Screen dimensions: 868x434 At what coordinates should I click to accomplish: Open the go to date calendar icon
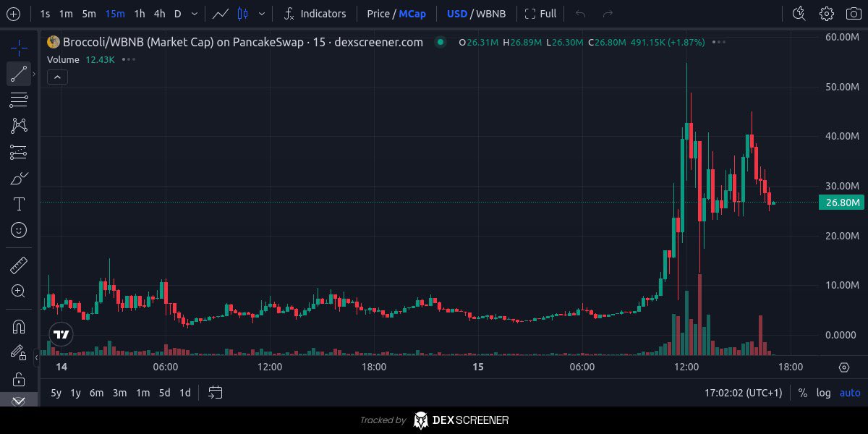point(215,393)
